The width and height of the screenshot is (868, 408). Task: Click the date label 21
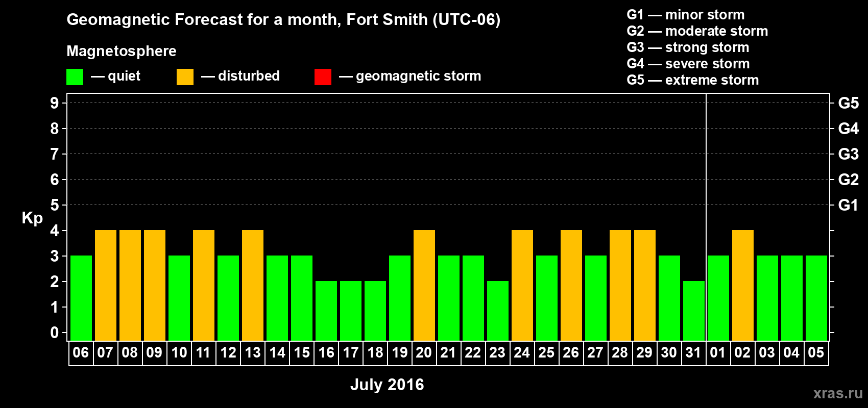coord(448,352)
